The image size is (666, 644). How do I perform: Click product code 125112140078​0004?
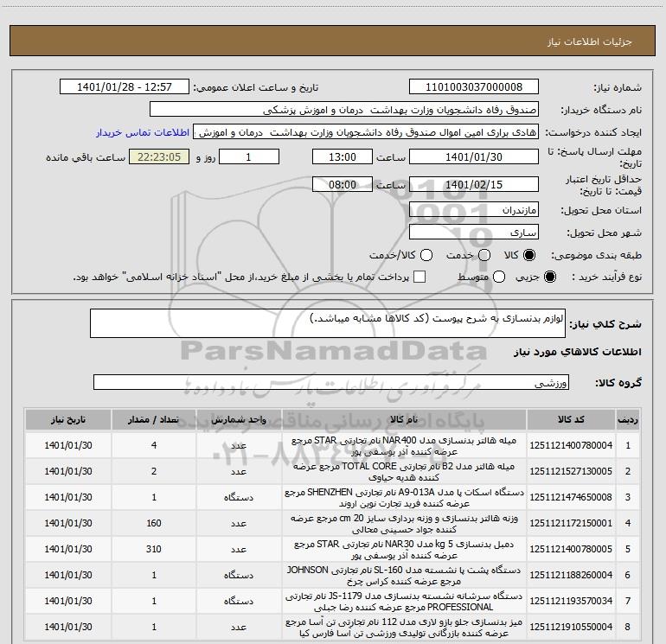click(x=571, y=445)
